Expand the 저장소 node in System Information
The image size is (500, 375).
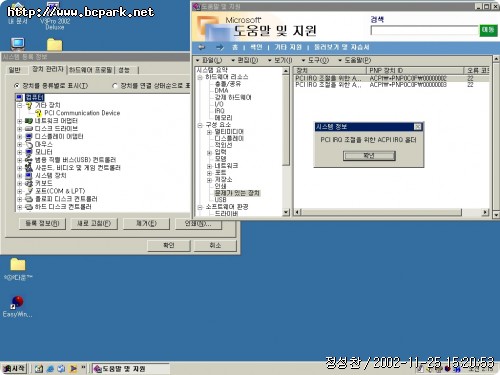click(x=209, y=180)
